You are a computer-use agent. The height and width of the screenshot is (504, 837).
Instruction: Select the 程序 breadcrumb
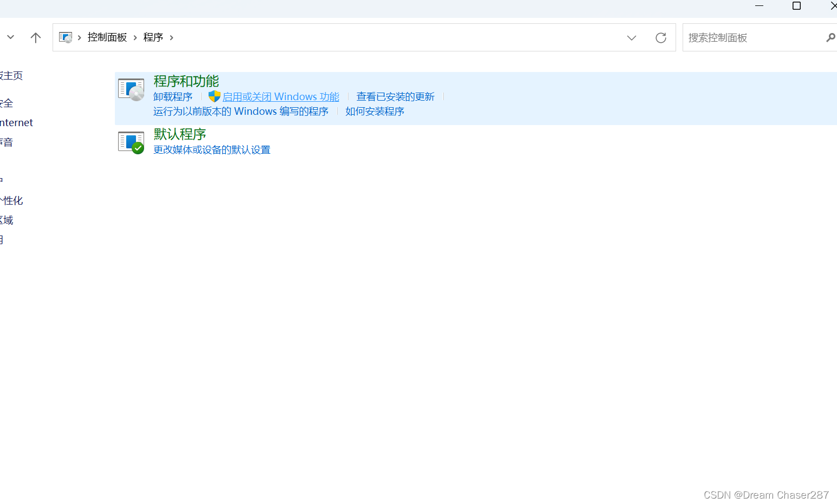click(x=153, y=37)
